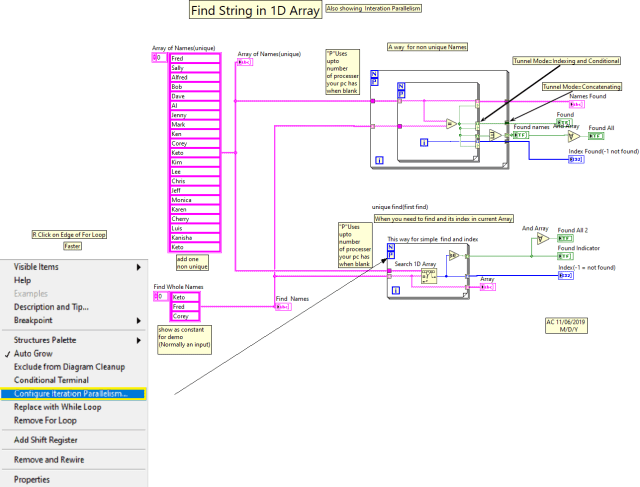Viewport: 640px width, 487px height.
Task: Click the Search 1D Array function node
Action: click(429, 274)
